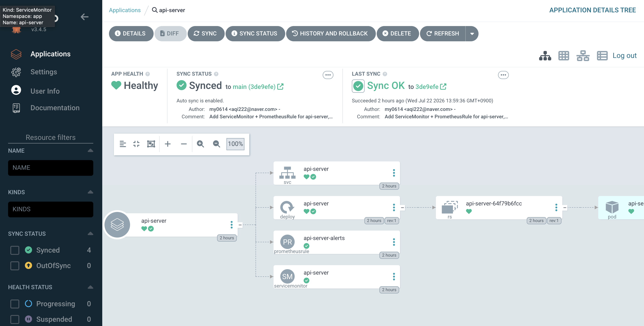Screen dimensions: 644x326
Task: Click the collapse-all nodes icon
Action: (136, 144)
